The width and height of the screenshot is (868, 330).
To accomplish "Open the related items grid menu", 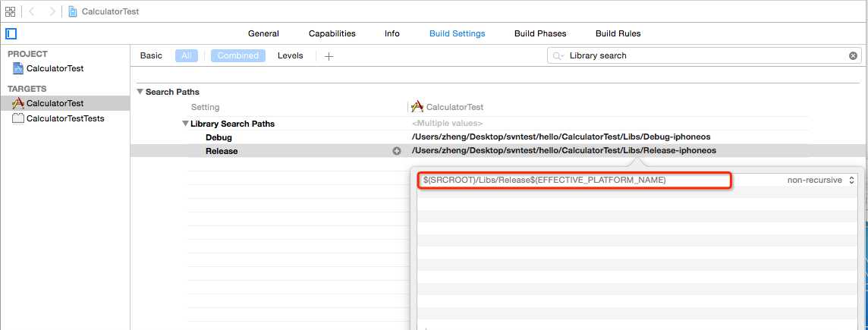I will point(11,11).
